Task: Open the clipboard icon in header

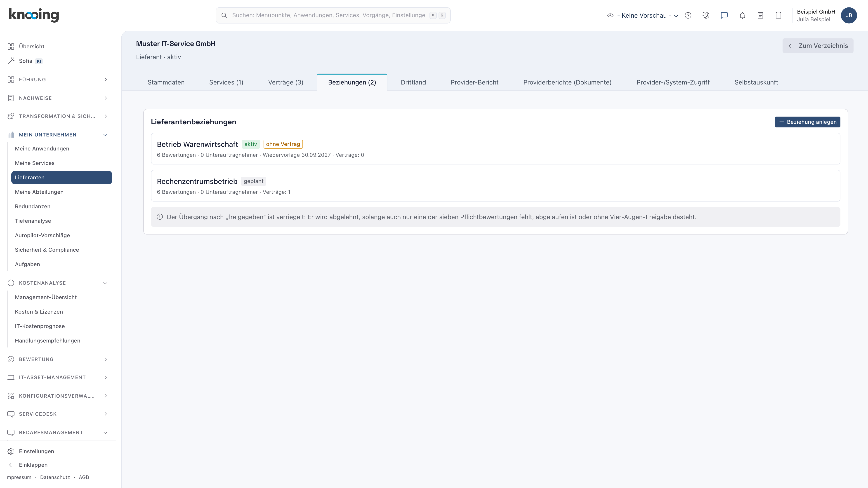Action: [778, 16]
